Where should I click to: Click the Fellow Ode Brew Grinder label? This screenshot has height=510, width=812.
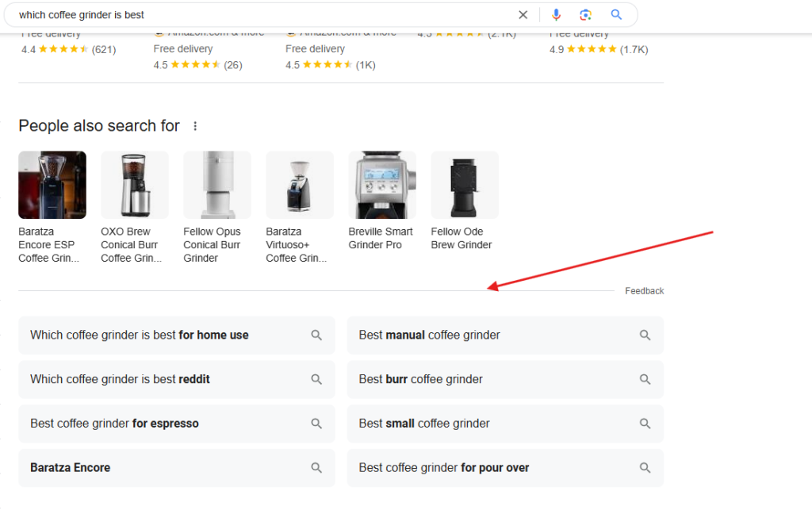pos(462,238)
